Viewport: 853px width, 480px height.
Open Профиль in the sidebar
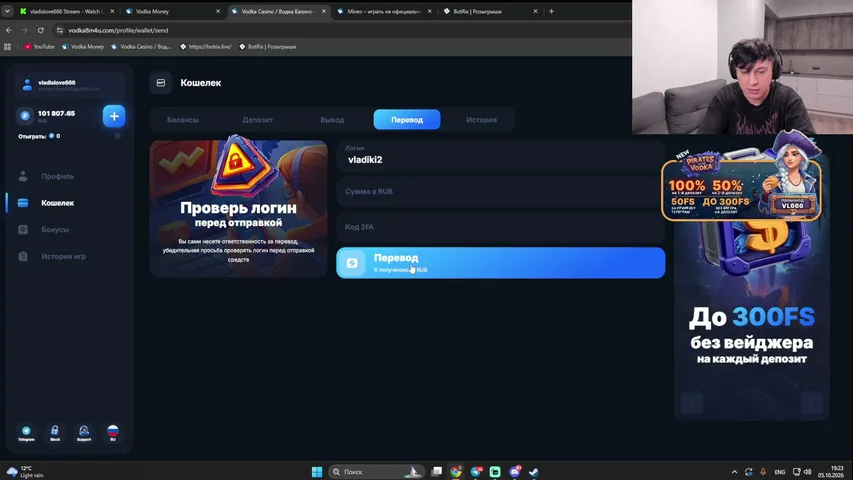(x=58, y=176)
